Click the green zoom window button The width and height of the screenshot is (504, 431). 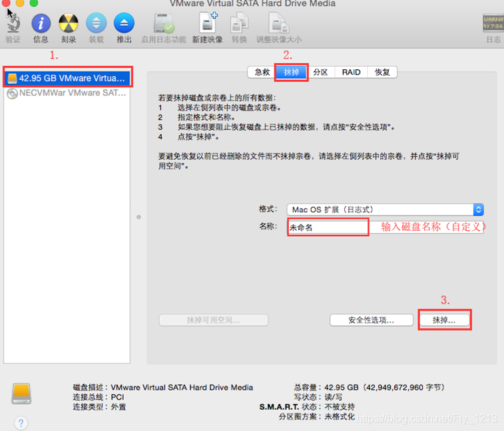pyautogui.click(x=34, y=3)
